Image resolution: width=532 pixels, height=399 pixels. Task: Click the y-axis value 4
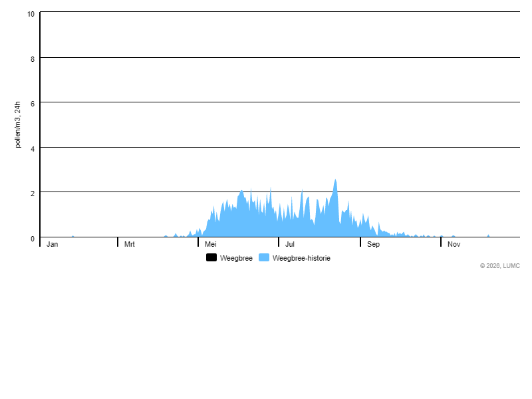33,148
